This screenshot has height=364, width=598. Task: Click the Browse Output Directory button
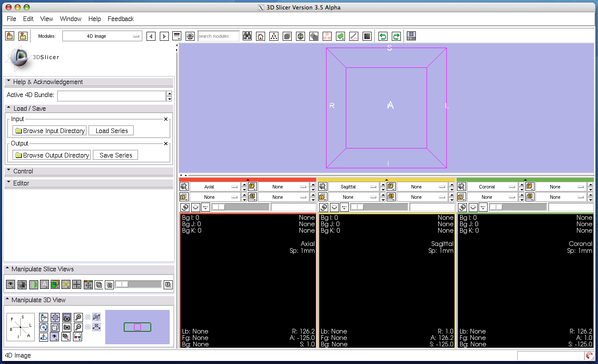pyautogui.click(x=52, y=155)
